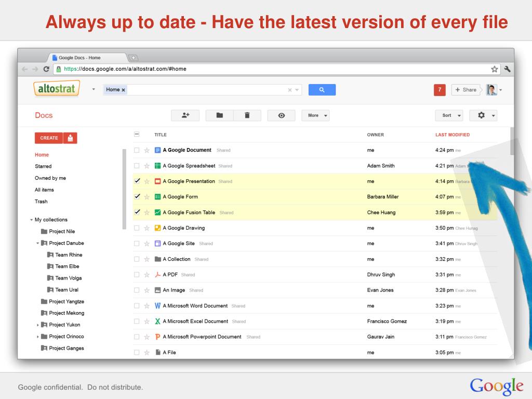Clear search with the gray X
The width and height of the screenshot is (532, 399).
click(290, 90)
